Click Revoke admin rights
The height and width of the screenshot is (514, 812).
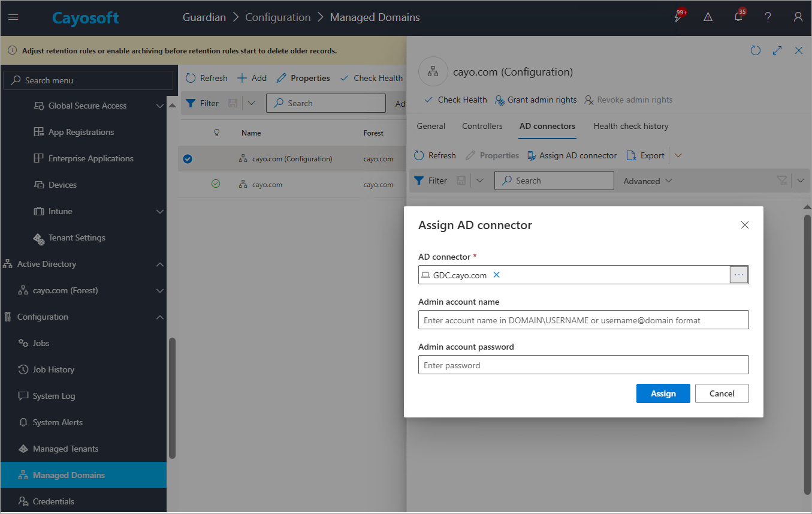click(x=629, y=100)
